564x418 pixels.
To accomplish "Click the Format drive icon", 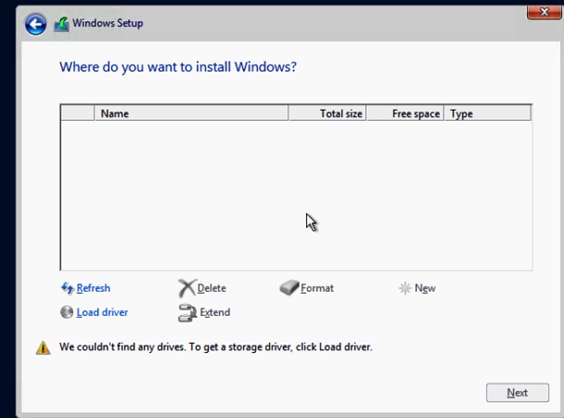I will click(289, 288).
